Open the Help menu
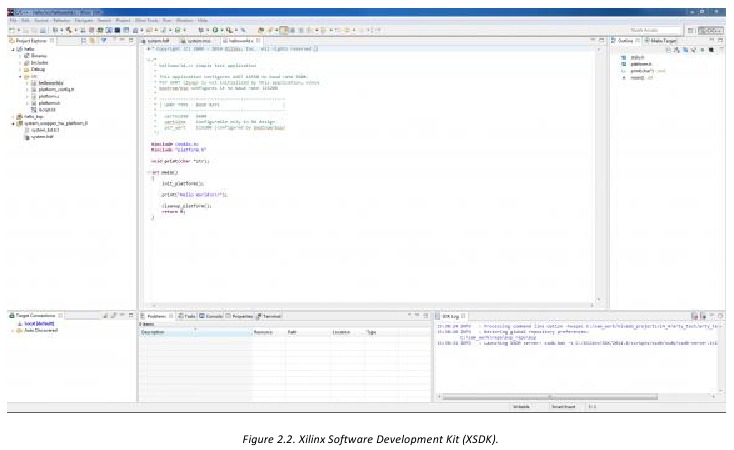Viewport: 734px width, 450px height. pos(202,21)
